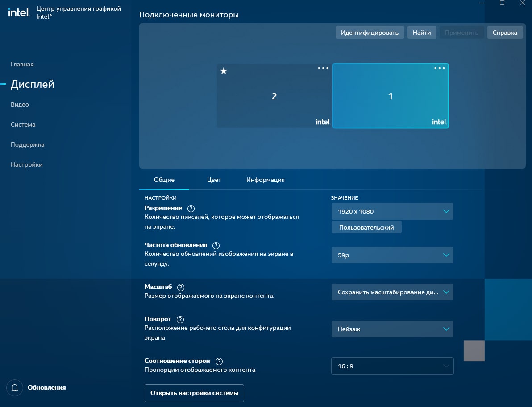Click the Пользовательский resolution button
This screenshot has height=407, width=532.
[366, 227]
